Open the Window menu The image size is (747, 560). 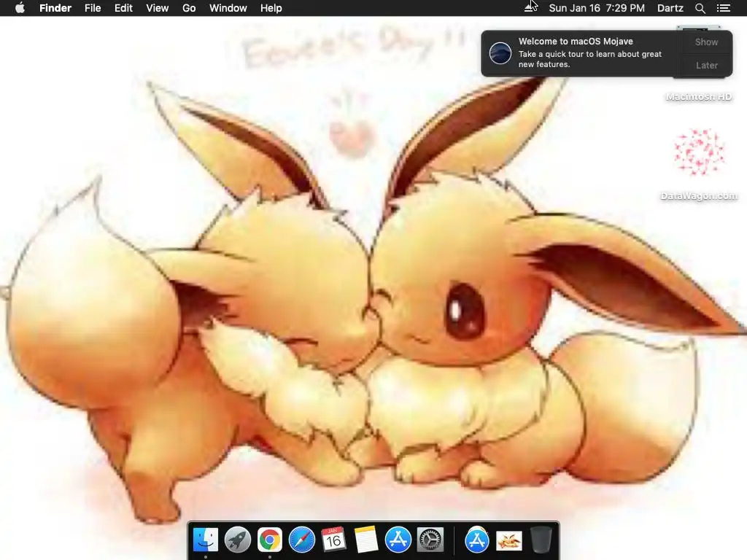[x=228, y=8]
